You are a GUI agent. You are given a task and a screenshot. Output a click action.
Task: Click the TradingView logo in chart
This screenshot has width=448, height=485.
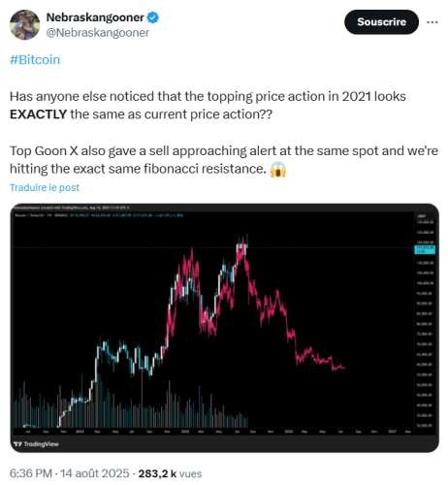(x=36, y=444)
